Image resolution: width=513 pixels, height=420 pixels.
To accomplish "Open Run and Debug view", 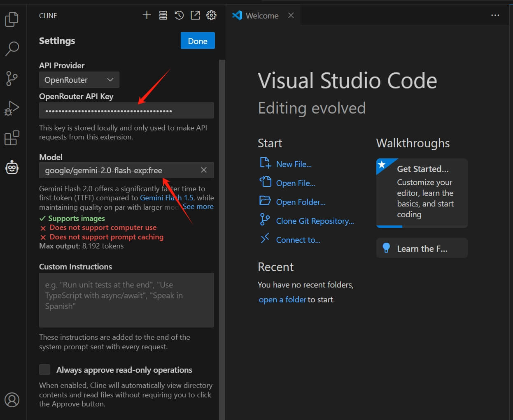I will pyautogui.click(x=12, y=108).
